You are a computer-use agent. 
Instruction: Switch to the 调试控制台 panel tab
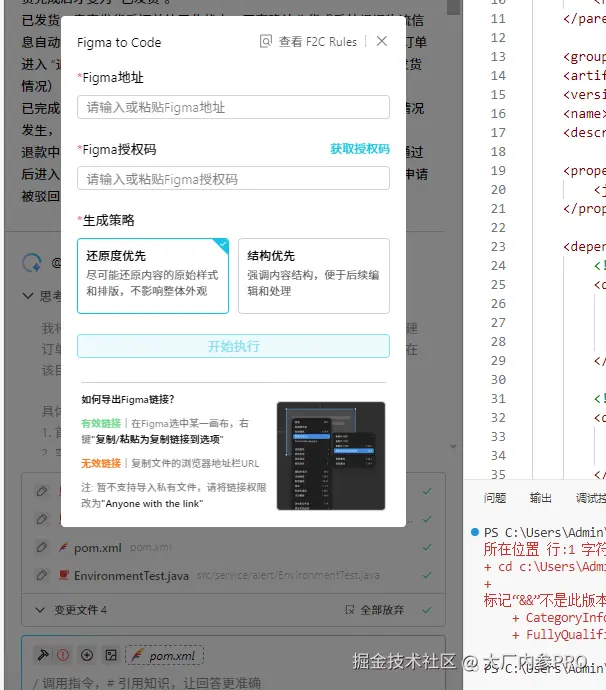(x=591, y=498)
